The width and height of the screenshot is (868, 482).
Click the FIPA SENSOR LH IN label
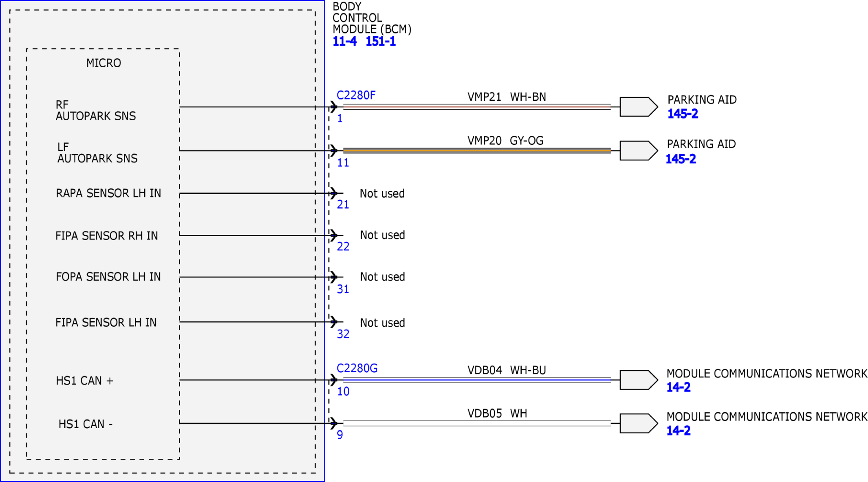(x=106, y=323)
